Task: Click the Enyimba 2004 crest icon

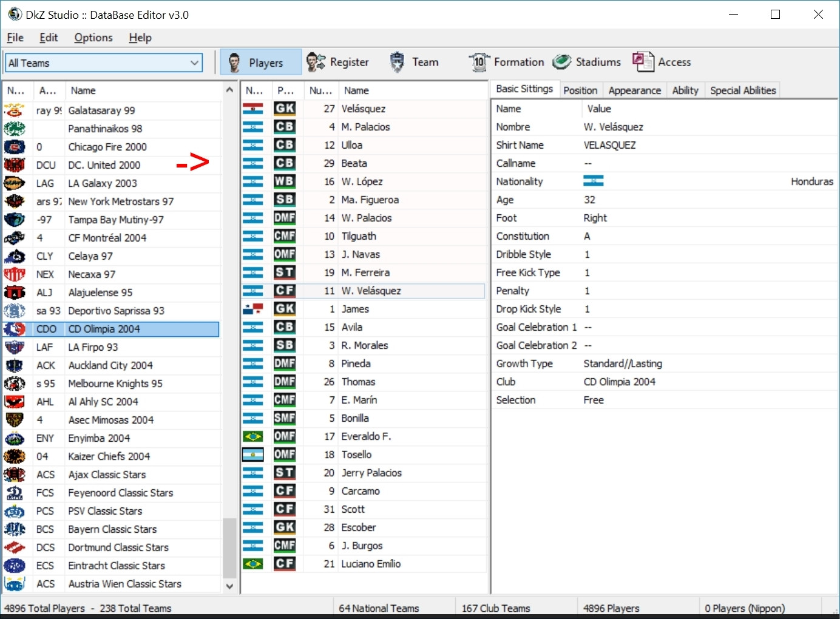Action: [x=15, y=438]
